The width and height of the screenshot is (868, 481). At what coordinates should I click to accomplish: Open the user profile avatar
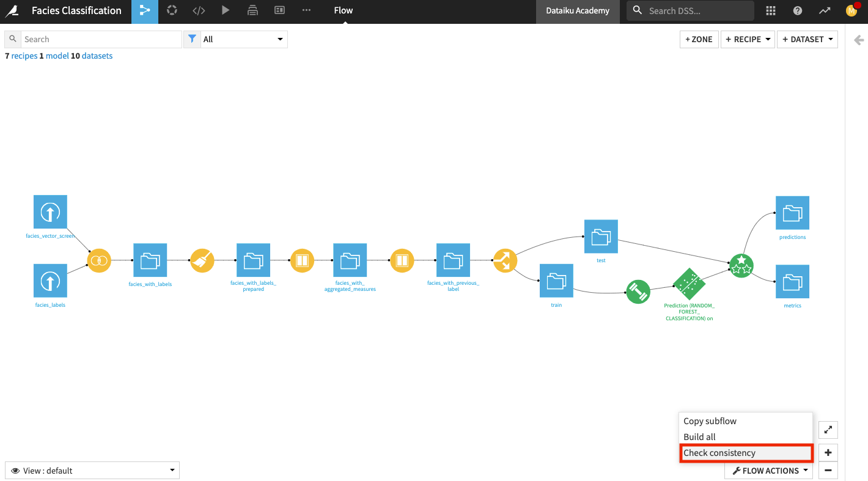[x=851, y=10]
